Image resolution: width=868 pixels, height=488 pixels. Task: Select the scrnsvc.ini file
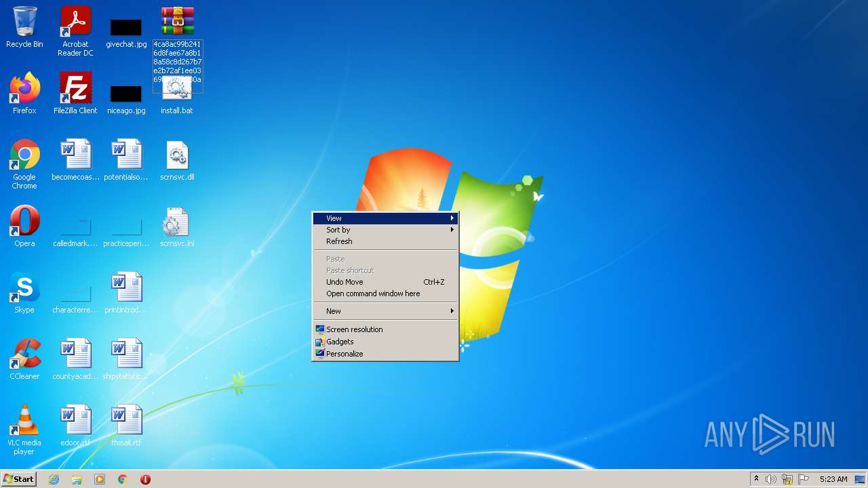[x=177, y=226]
